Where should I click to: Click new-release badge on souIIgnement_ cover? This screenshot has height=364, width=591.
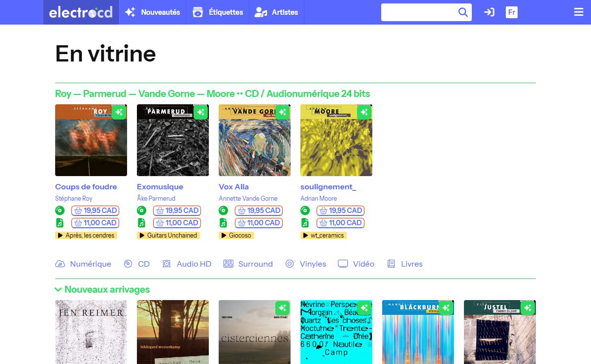pos(364,112)
